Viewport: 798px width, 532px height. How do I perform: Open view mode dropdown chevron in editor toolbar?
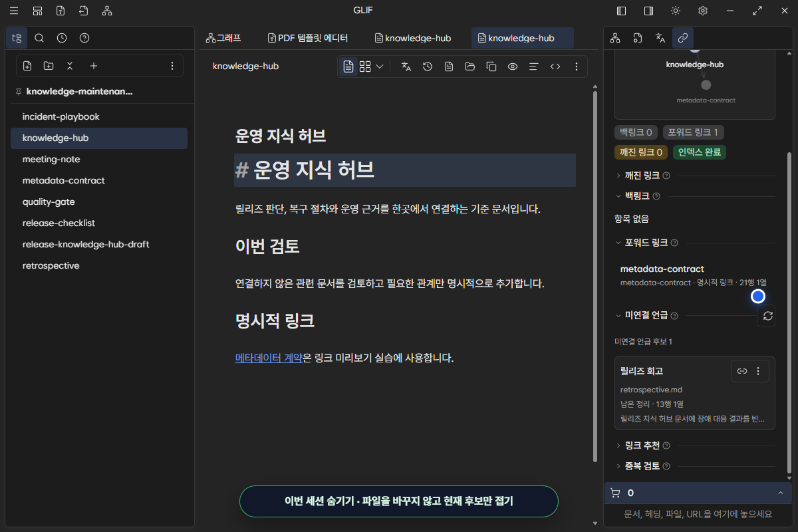coord(380,66)
